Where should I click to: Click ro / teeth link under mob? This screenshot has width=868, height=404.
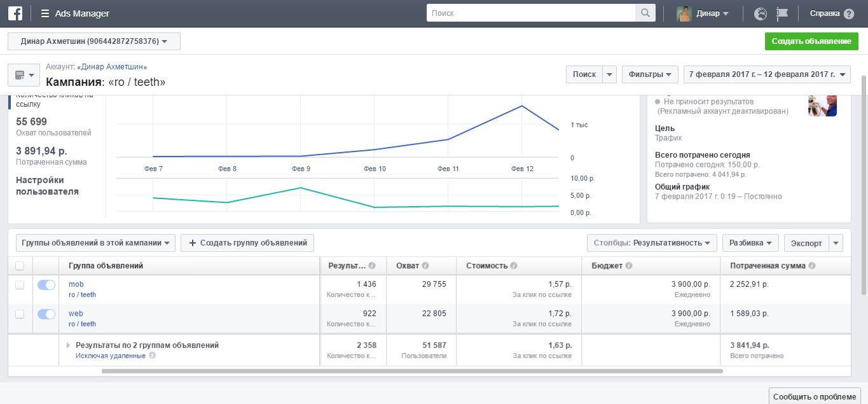coord(82,295)
